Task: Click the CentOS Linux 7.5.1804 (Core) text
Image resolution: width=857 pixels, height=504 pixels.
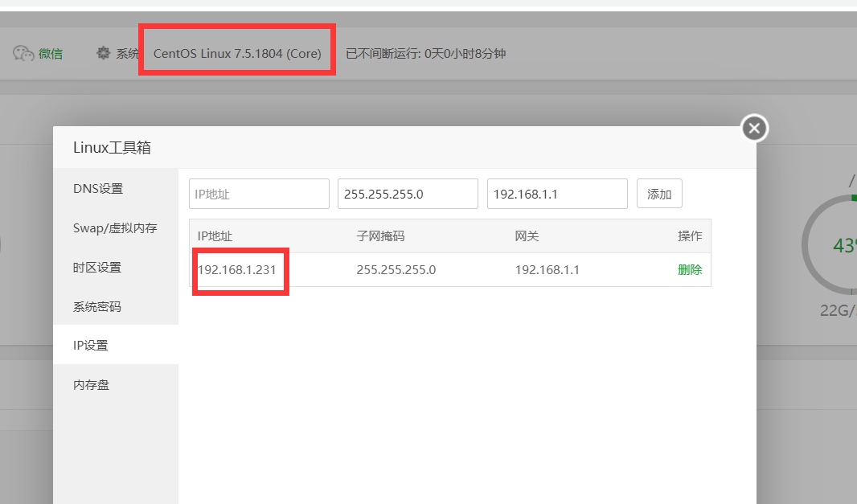Action: [x=237, y=54]
